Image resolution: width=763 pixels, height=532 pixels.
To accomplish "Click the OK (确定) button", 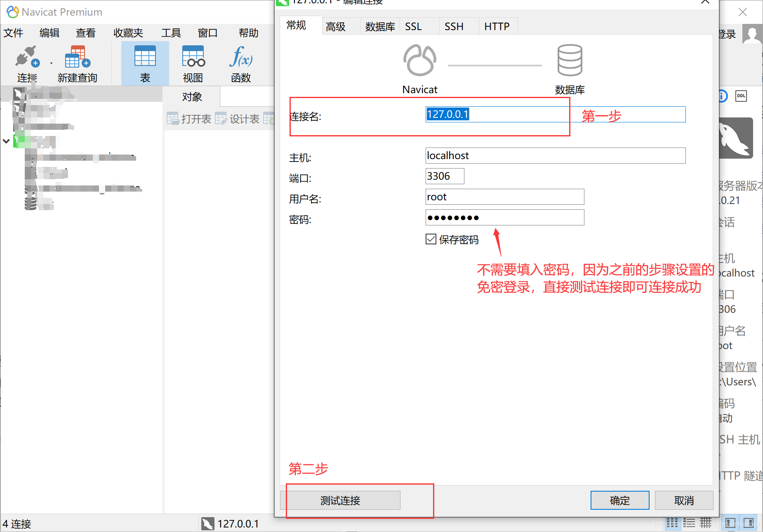I will pyautogui.click(x=620, y=500).
